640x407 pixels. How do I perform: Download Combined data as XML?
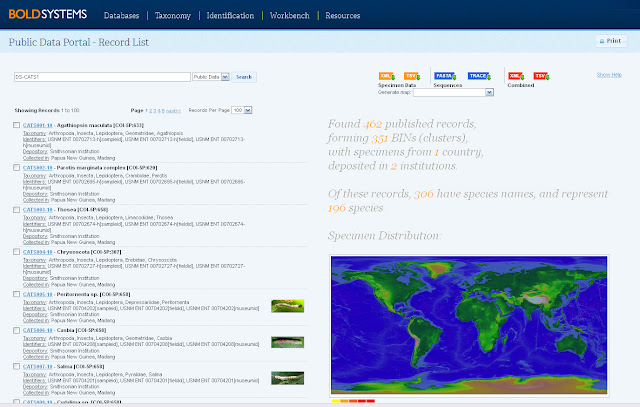click(516, 76)
